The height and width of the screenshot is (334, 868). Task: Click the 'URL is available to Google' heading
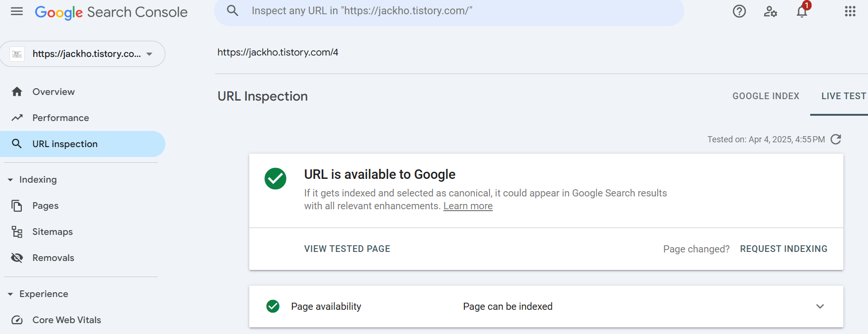pos(380,174)
